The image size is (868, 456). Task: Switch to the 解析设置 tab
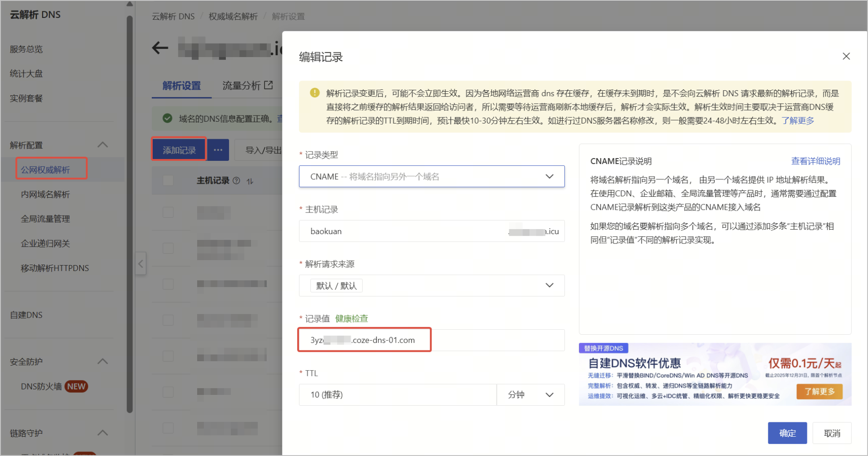[181, 85]
